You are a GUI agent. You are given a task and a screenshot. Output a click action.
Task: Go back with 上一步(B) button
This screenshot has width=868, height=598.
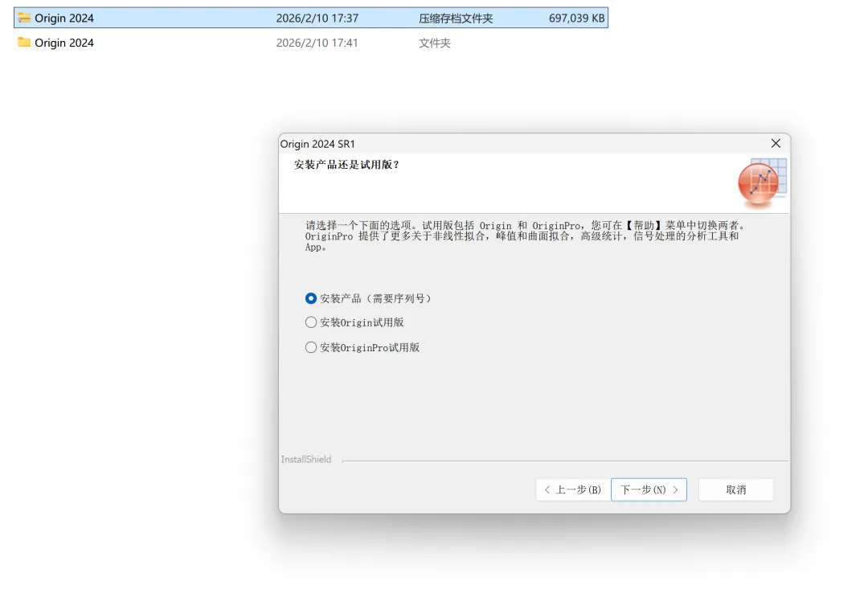click(x=572, y=489)
